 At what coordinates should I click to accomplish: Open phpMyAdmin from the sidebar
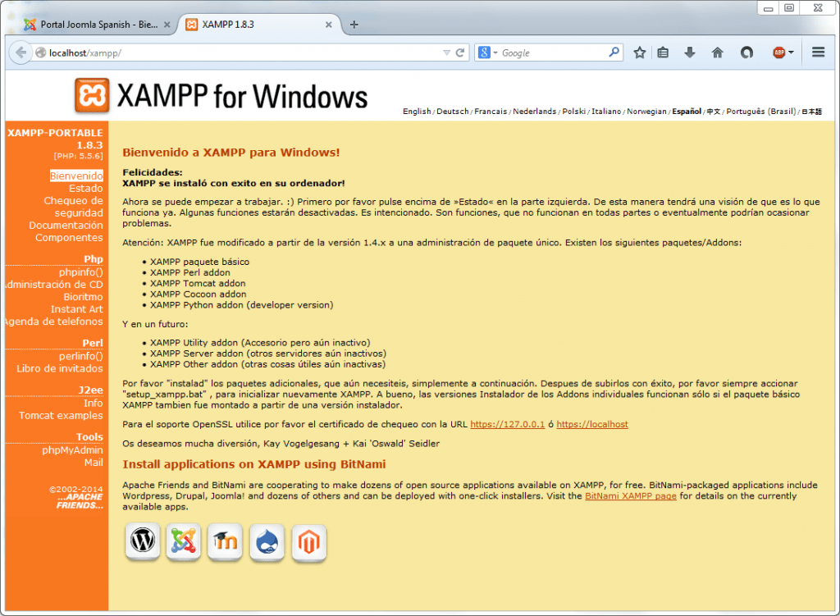point(72,449)
